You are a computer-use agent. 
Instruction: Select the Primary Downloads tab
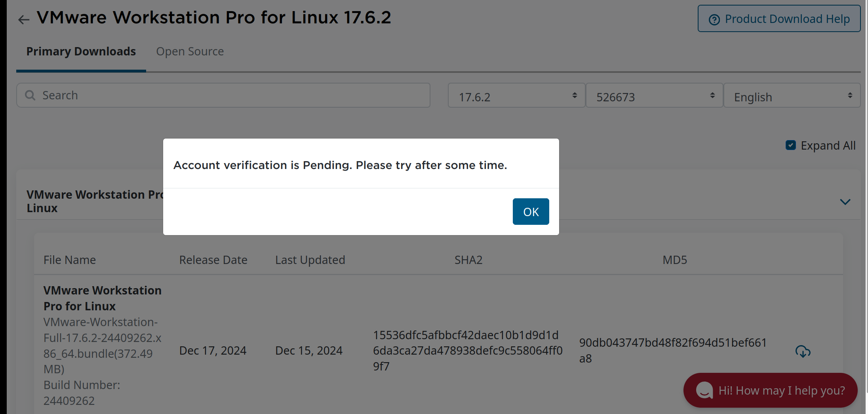pos(81,51)
